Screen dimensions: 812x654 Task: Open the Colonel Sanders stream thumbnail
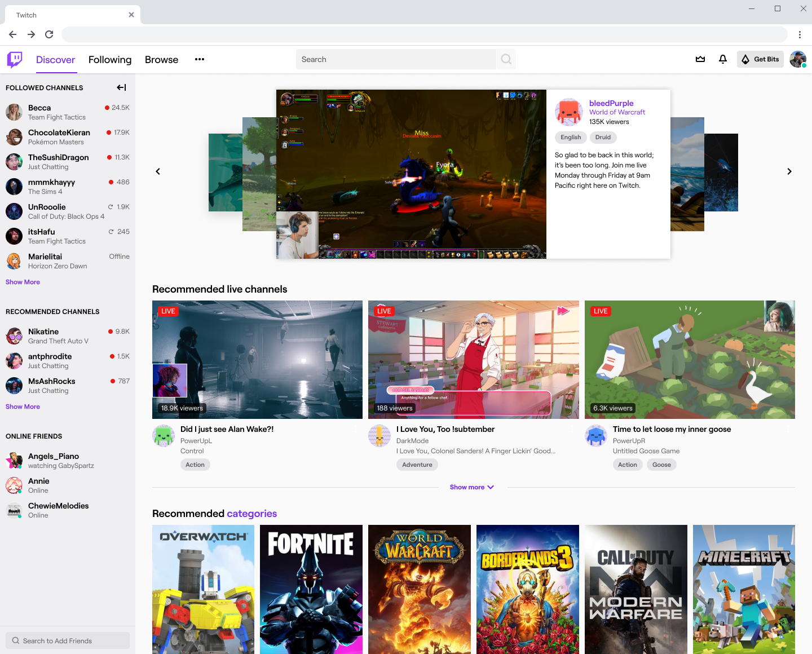(474, 360)
